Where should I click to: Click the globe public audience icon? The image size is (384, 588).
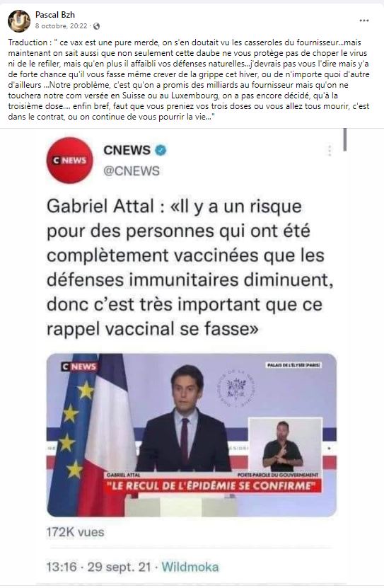coord(97,26)
